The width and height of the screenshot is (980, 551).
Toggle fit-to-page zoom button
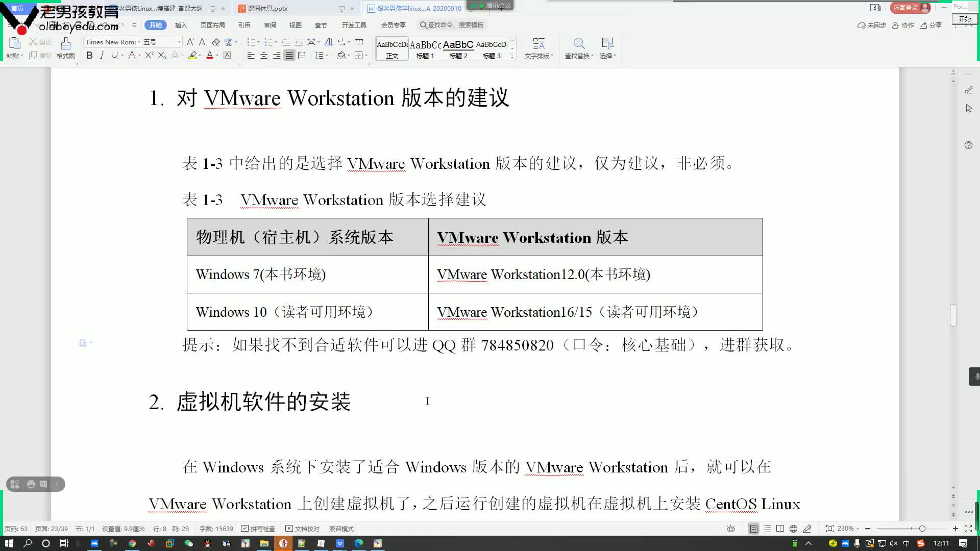829,529
